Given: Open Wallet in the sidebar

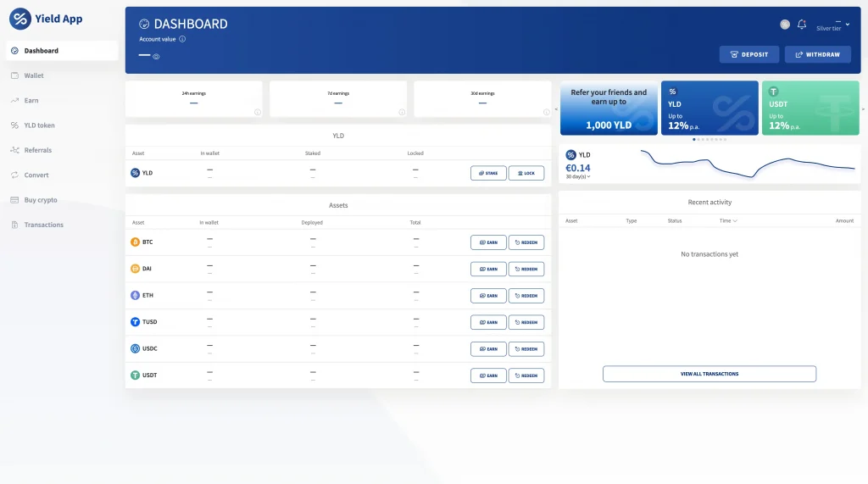Looking at the screenshot, I should pos(34,75).
